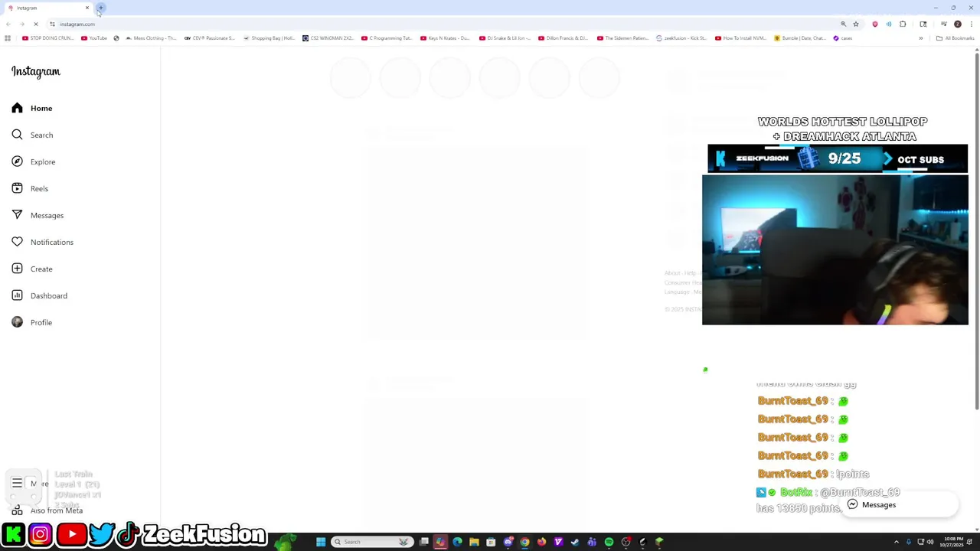Open CS2 WINGMAN 2X2 bookmark
The width and height of the screenshot is (980, 551).
point(328,38)
